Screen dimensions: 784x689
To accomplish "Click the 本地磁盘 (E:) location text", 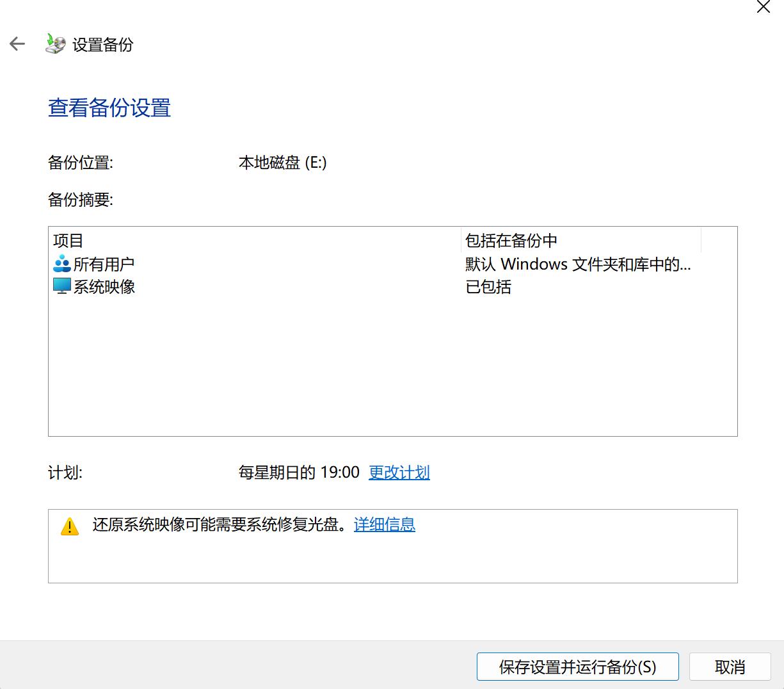I will [x=283, y=163].
